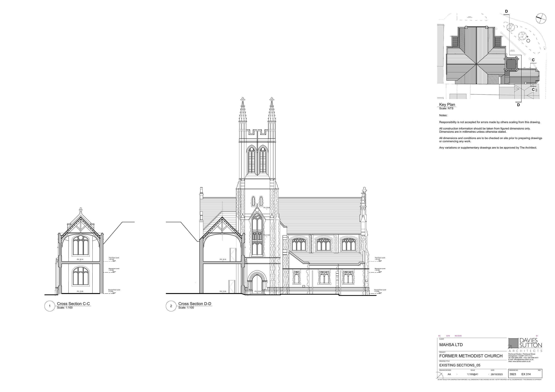Click the circled number 2 section marker
Image resolution: width=555 pixels, height=392 pixels.
tap(171, 306)
